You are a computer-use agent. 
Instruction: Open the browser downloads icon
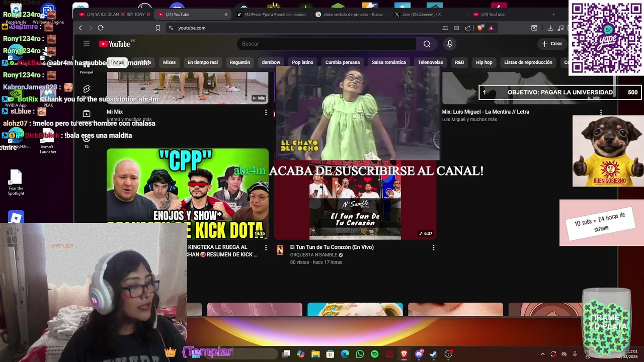click(x=550, y=28)
